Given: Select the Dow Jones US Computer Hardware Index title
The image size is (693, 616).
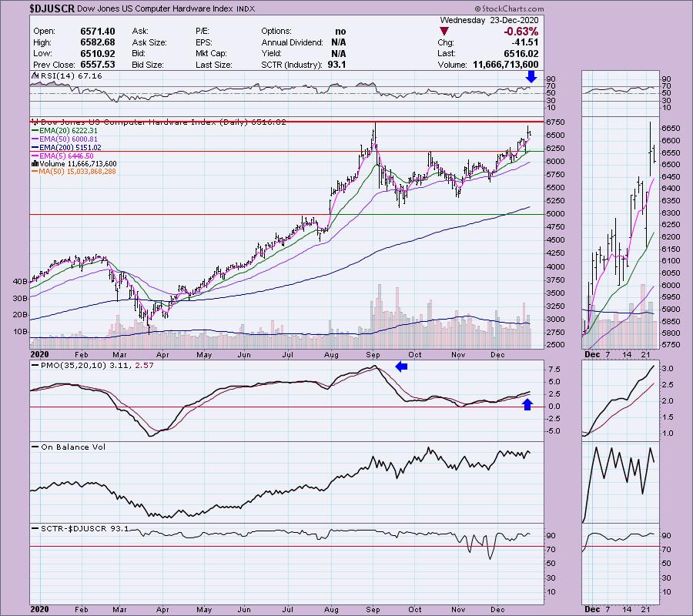Looking at the screenshot, I should tap(155, 8).
